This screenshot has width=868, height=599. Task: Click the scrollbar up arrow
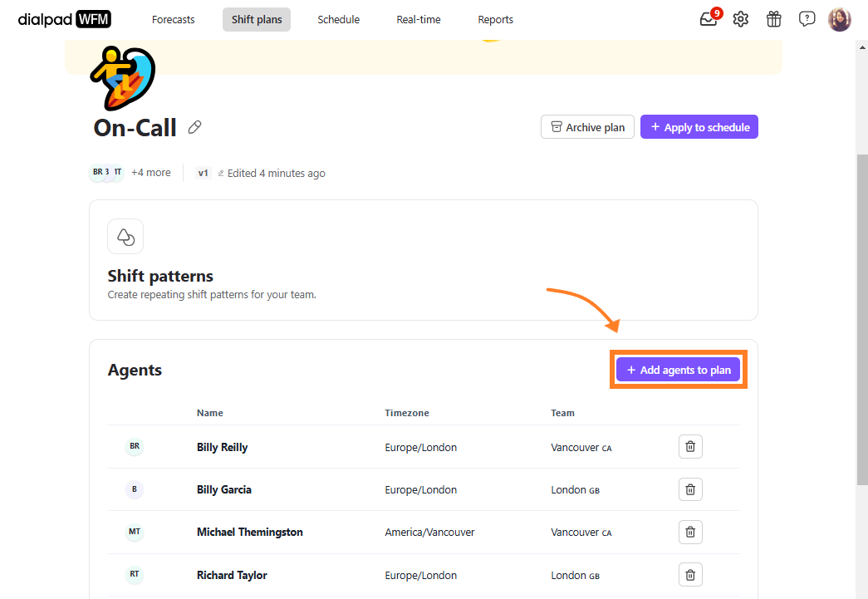click(x=862, y=47)
